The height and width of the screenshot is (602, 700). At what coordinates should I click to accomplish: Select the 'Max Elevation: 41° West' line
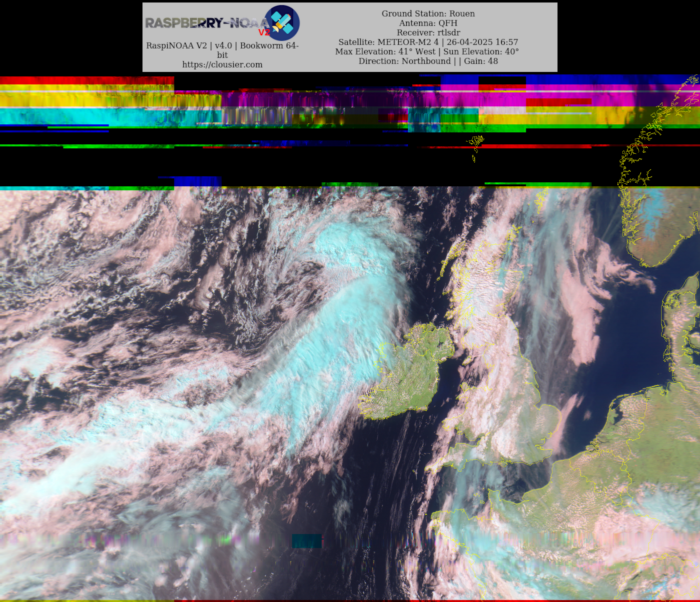coord(427,51)
